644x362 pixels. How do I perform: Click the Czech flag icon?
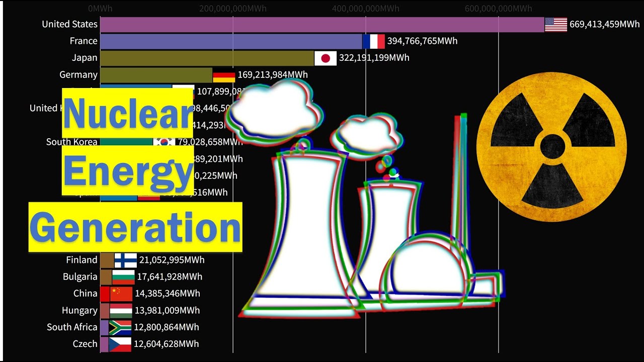[120, 344]
